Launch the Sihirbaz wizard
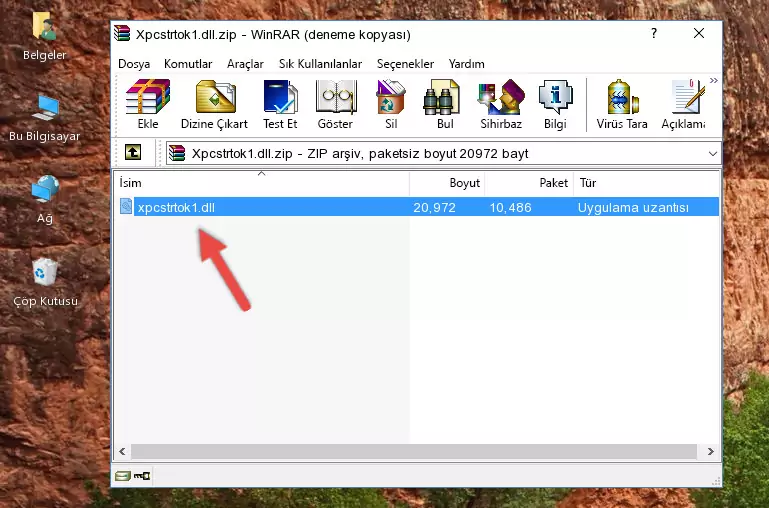769x508 pixels. click(x=501, y=104)
